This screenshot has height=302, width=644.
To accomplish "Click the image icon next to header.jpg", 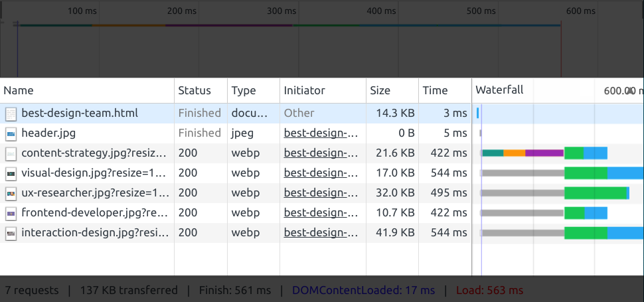I will (x=11, y=133).
